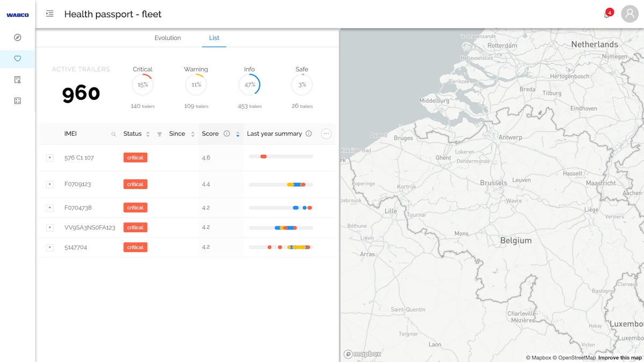Screen dimensions: 644x362
Task: Open the dashboard compass icon in sidebar
Action: [17, 37]
